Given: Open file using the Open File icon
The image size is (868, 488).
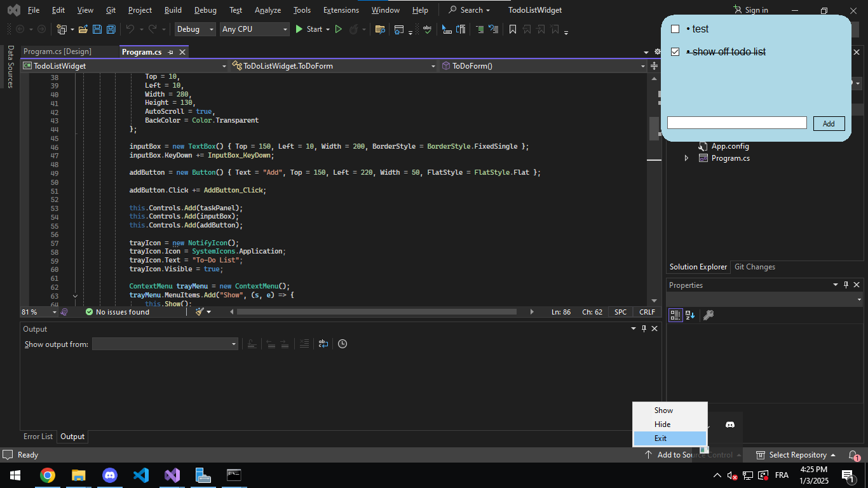Looking at the screenshot, I should tap(82, 29).
